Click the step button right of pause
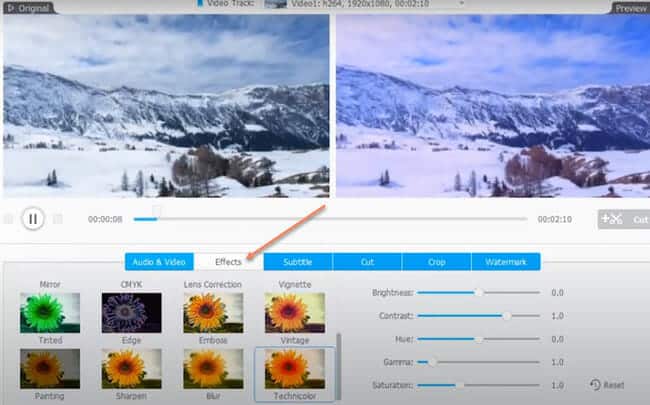The image size is (650, 405). click(x=58, y=218)
